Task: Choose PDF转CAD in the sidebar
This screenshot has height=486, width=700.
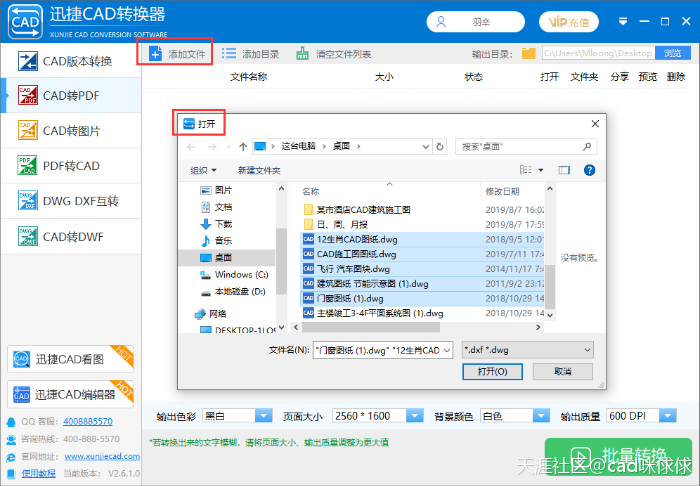Action: pyautogui.click(x=71, y=166)
